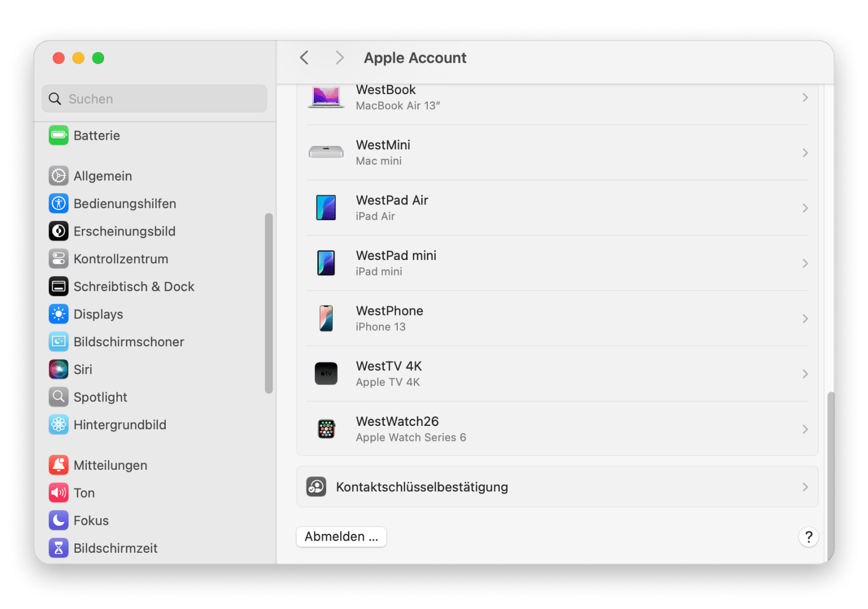Expand the WestBook row chevron
Screen dimensions: 868x609
805,98
